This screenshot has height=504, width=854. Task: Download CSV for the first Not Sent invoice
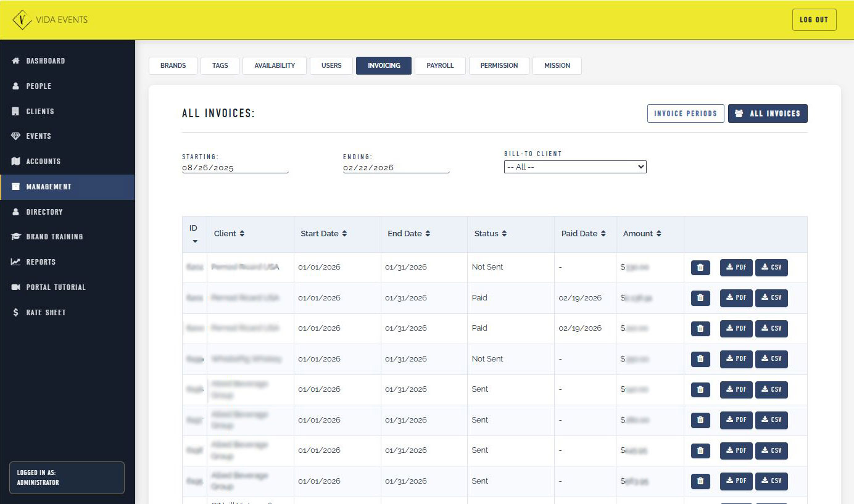771,268
